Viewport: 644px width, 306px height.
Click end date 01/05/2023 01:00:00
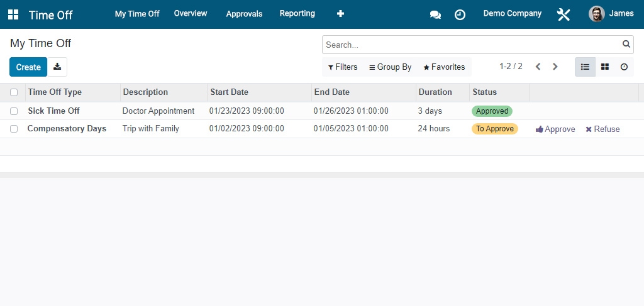click(351, 129)
